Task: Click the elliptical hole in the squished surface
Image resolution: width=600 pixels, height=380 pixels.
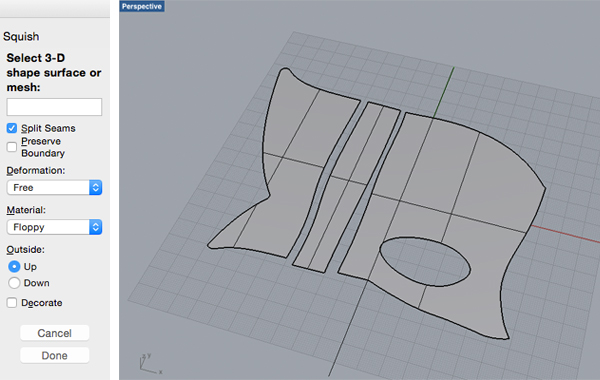Action: 425,261
